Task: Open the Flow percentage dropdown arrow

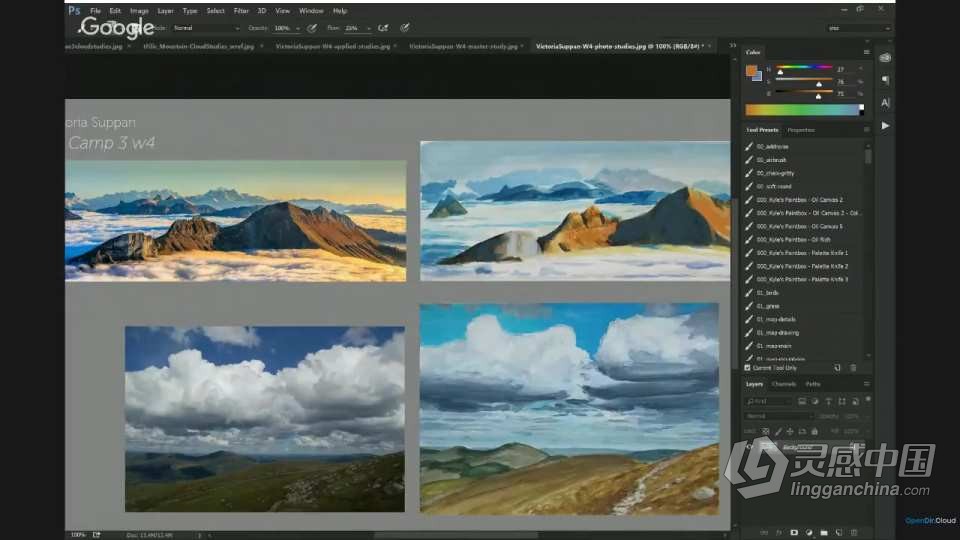Action: click(369, 28)
